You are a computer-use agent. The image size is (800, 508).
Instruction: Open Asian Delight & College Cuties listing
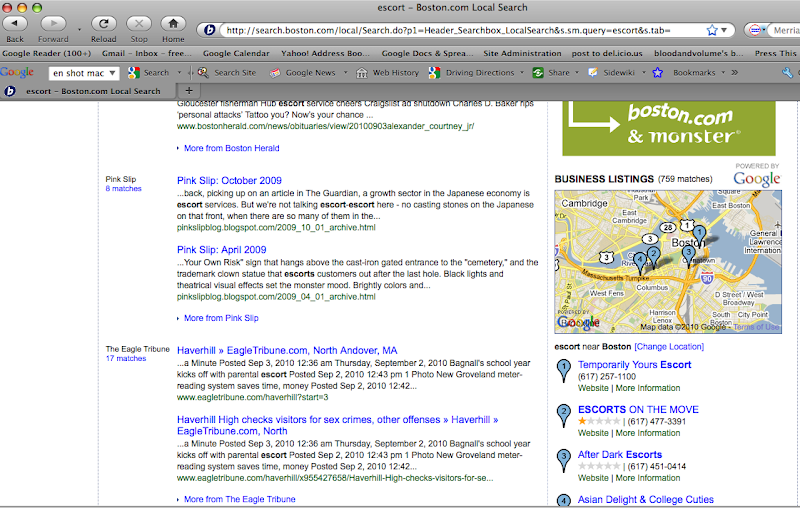click(x=645, y=499)
